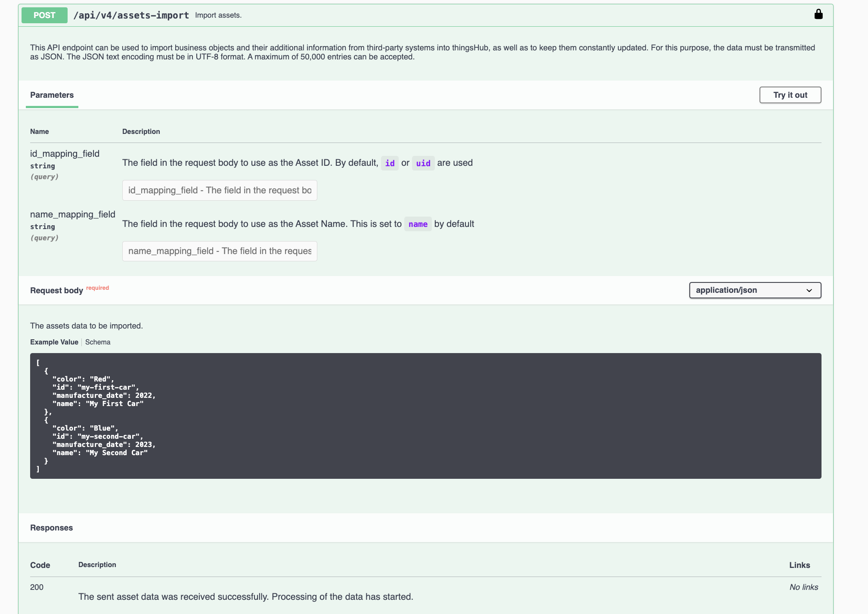Click the Import assets summary text
The image size is (868, 614).
pyautogui.click(x=218, y=16)
